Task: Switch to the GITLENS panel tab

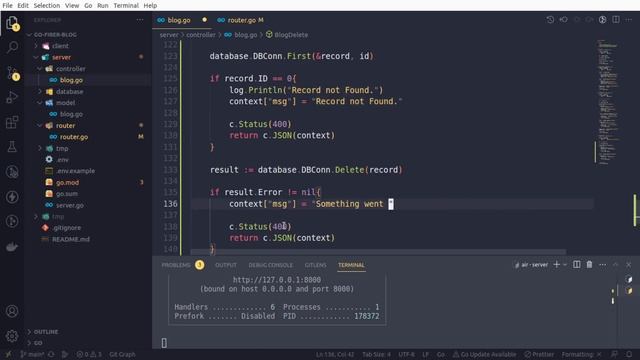Action: coord(316,265)
